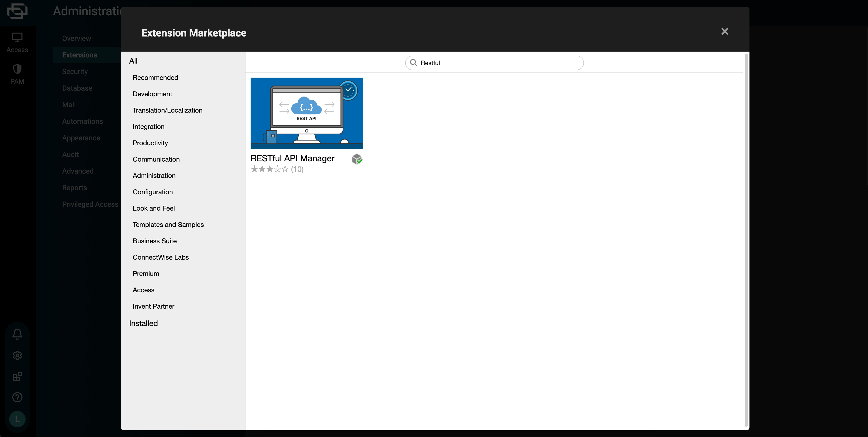Select the Business Suite category

tap(155, 241)
